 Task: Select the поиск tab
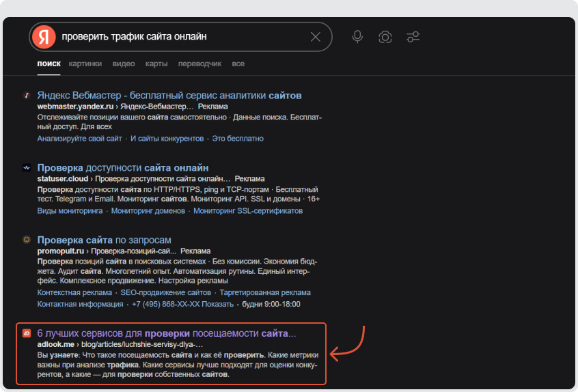(49, 64)
